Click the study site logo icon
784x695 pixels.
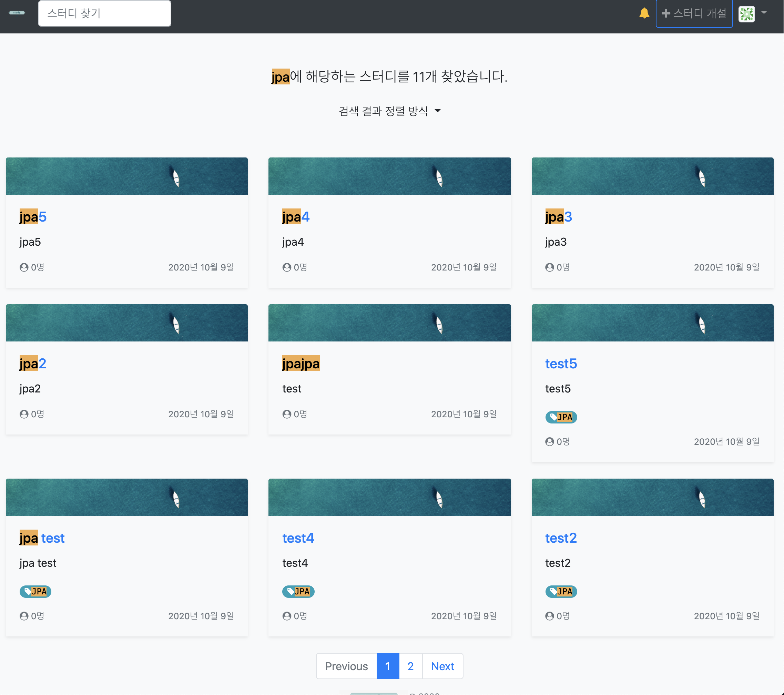[17, 13]
